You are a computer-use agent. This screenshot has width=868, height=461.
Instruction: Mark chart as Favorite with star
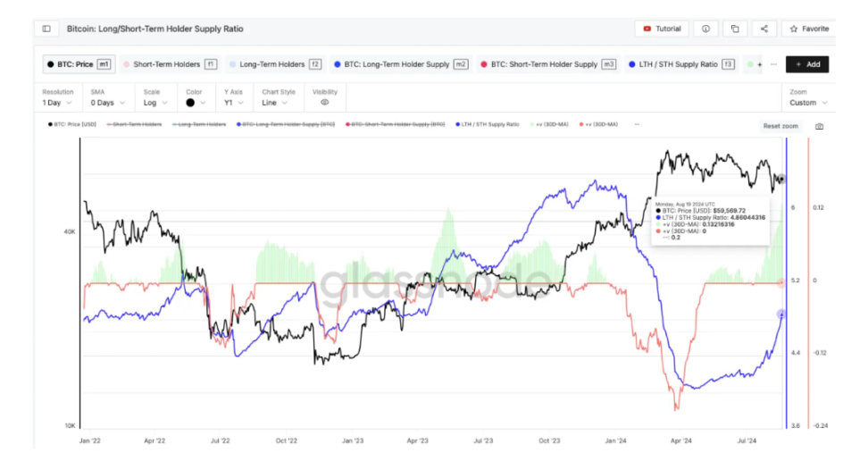(x=807, y=29)
